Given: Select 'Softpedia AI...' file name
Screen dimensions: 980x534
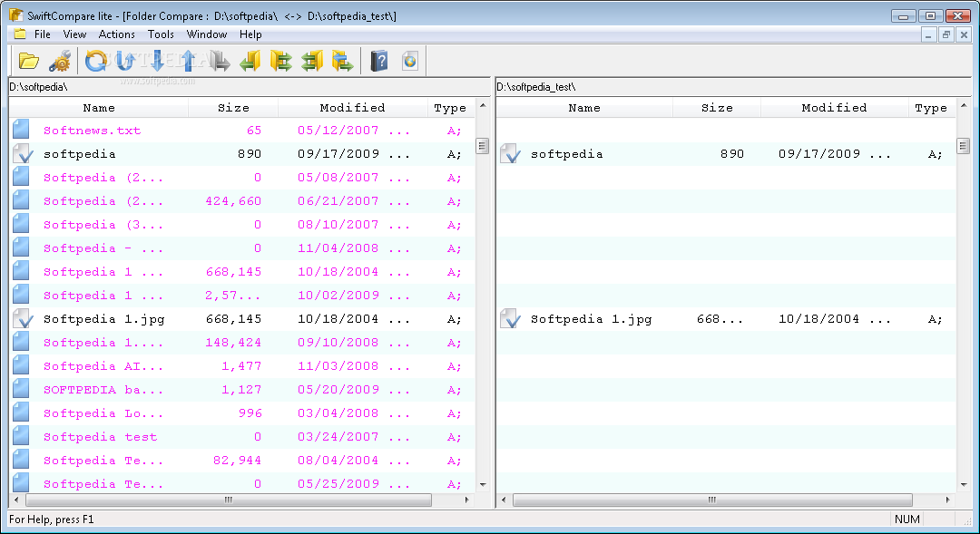Looking at the screenshot, I should tap(103, 366).
